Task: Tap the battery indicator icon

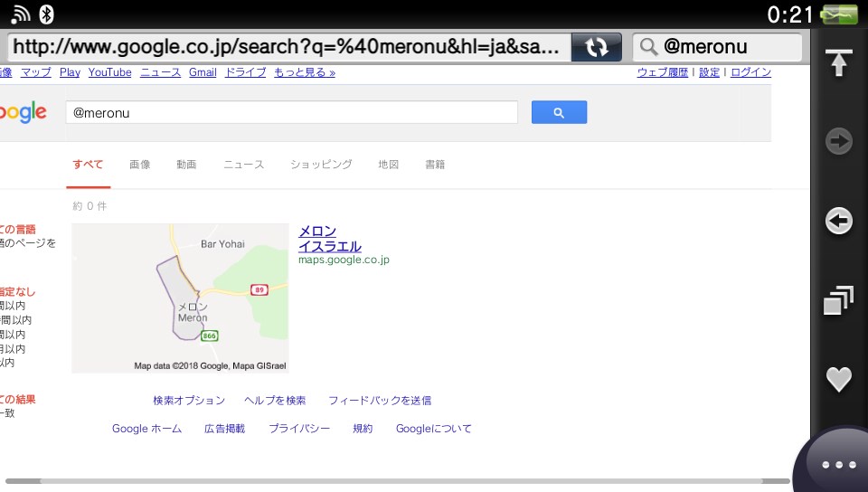Action: [839, 14]
